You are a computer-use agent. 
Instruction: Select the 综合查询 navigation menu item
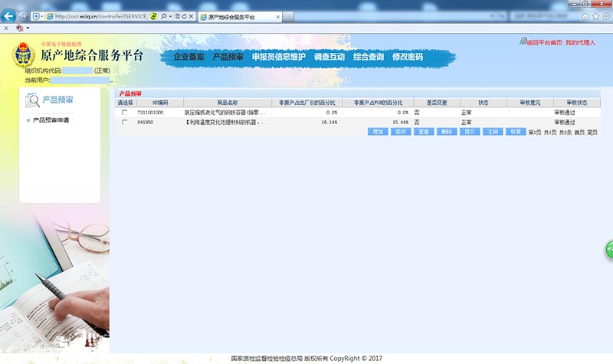[369, 57]
